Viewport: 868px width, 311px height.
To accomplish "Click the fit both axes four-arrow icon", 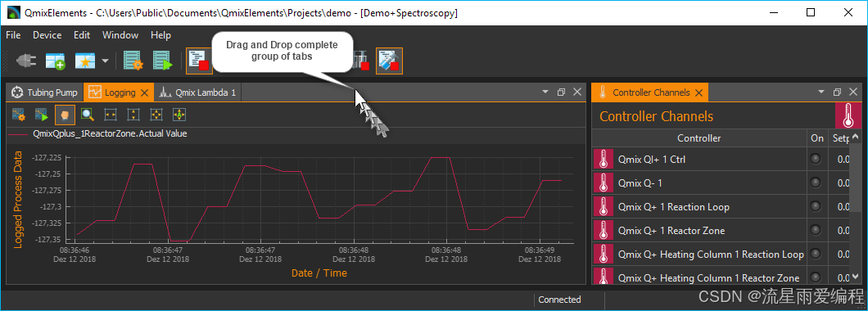I will (156, 115).
